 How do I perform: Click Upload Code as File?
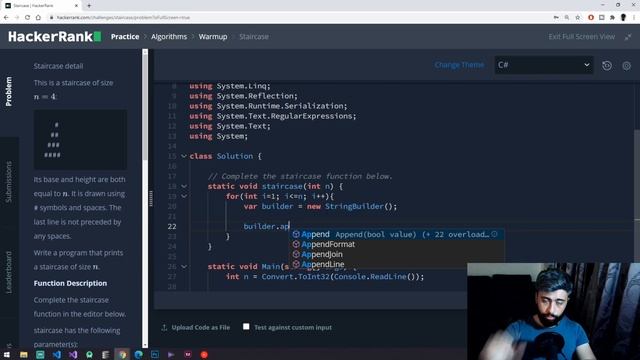[x=196, y=327]
